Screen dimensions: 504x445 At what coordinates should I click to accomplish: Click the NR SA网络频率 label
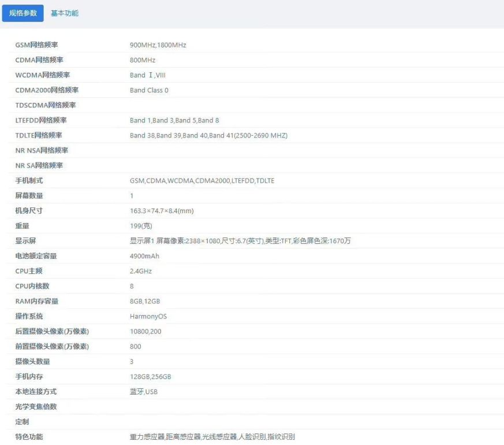click(39, 166)
